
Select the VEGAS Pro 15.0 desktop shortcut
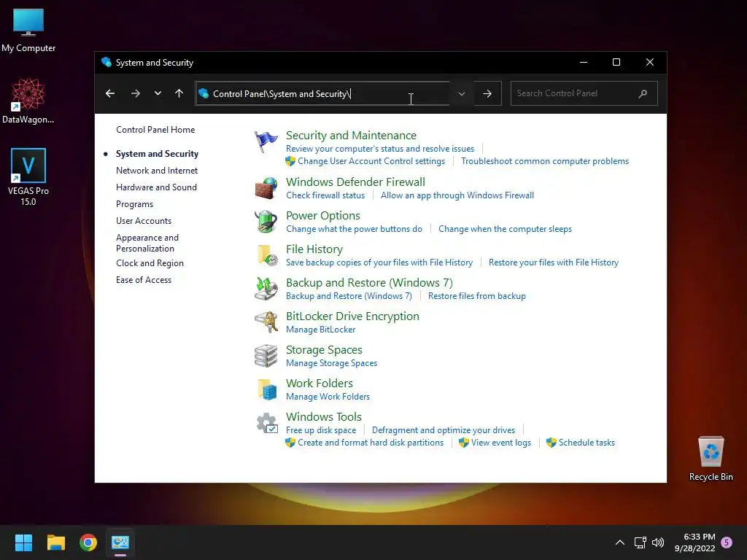click(28, 177)
